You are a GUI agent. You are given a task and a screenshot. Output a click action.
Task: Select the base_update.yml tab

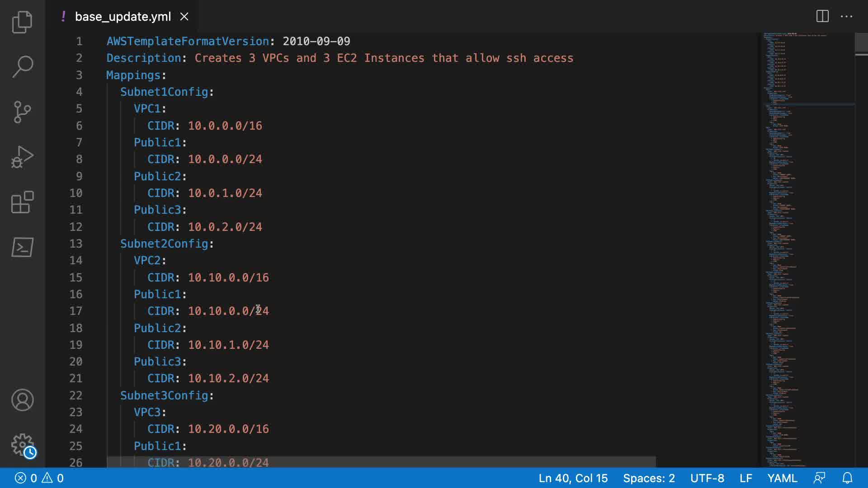click(123, 17)
